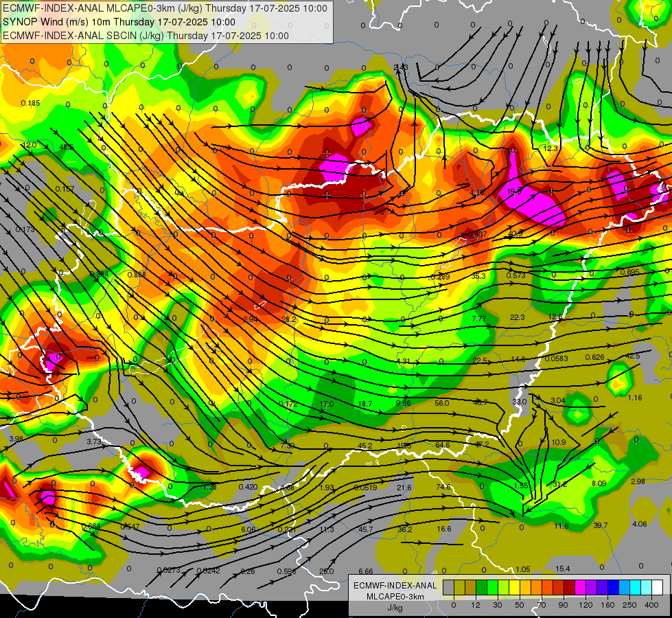Click the magenta swatch in the legend
Image resolution: width=672 pixels, height=618 pixels.
pyautogui.click(x=580, y=587)
